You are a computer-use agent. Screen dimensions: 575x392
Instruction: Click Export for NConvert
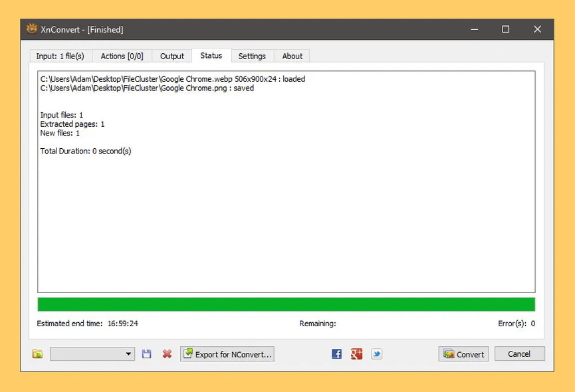coord(227,353)
